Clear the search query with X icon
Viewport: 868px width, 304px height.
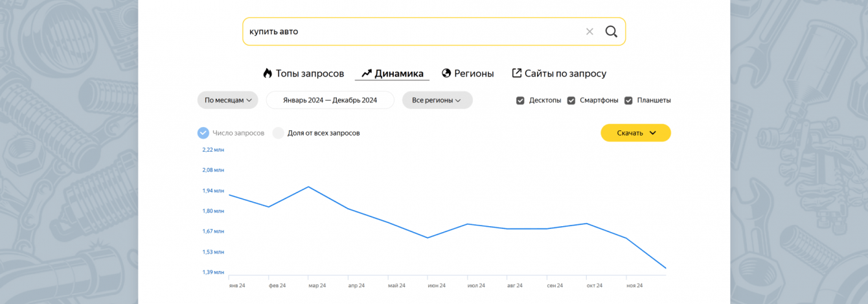[x=589, y=32]
